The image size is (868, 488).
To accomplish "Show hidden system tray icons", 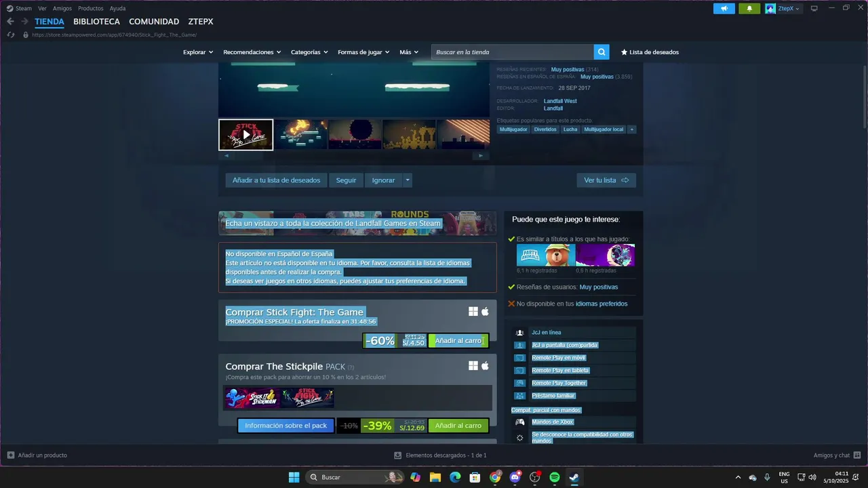I will pyautogui.click(x=738, y=477).
